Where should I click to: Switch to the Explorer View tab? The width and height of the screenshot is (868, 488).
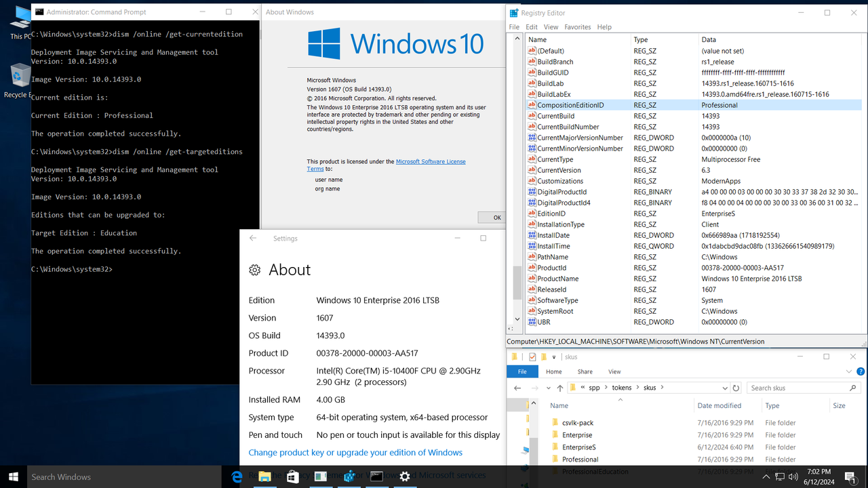coord(614,371)
